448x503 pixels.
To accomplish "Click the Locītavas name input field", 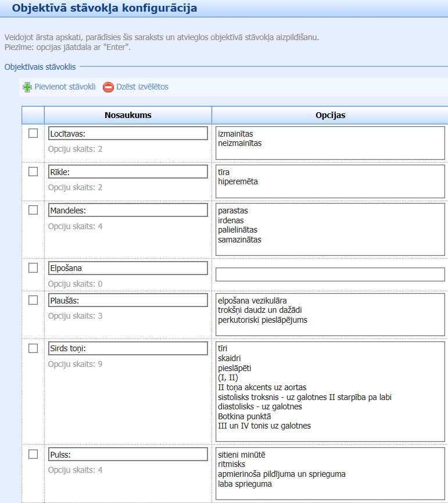I will (128, 134).
